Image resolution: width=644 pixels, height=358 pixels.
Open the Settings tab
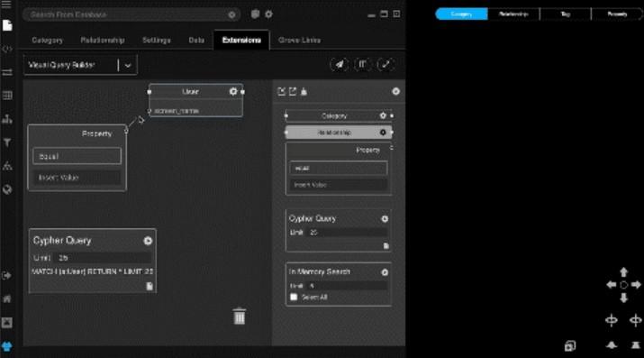coord(157,41)
